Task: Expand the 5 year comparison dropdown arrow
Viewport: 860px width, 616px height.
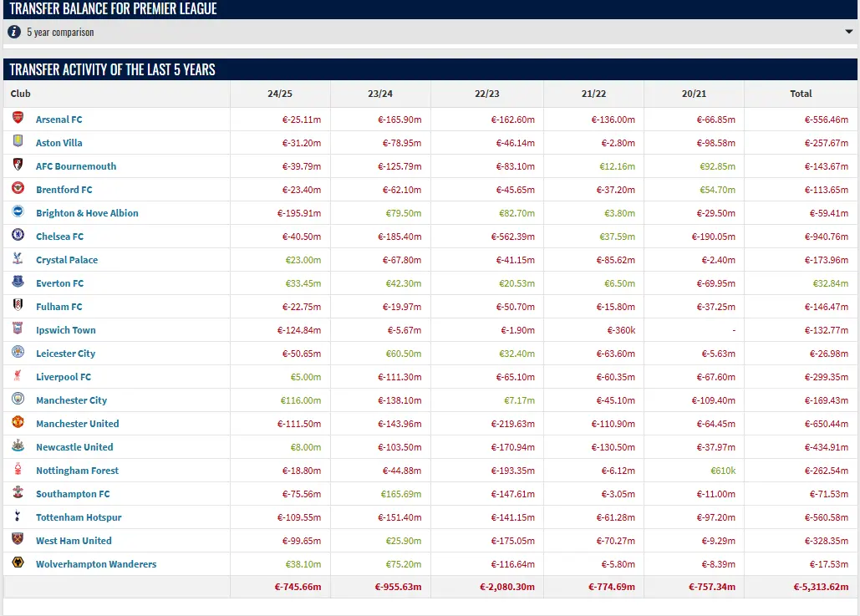Action: [849, 33]
